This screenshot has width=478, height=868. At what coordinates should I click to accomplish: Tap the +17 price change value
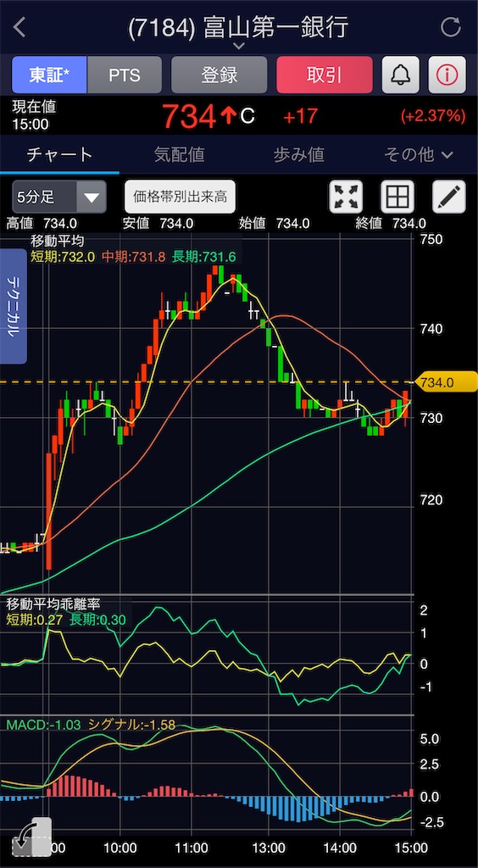(300, 116)
